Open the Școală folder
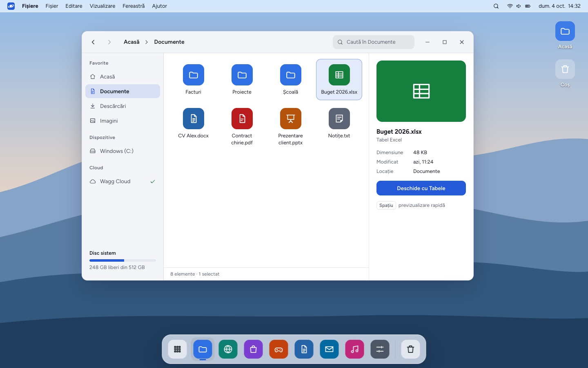The width and height of the screenshot is (588, 368). click(290, 79)
